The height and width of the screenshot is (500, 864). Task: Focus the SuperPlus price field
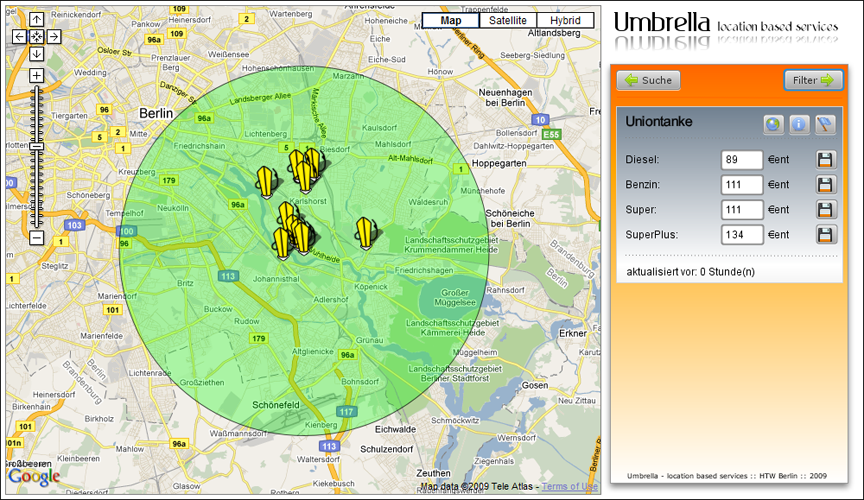tap(742, 235)
